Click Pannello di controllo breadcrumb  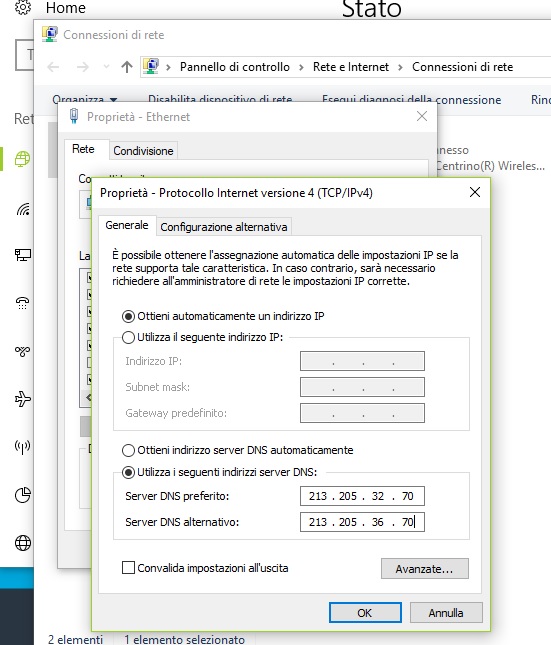click(235, 67)
